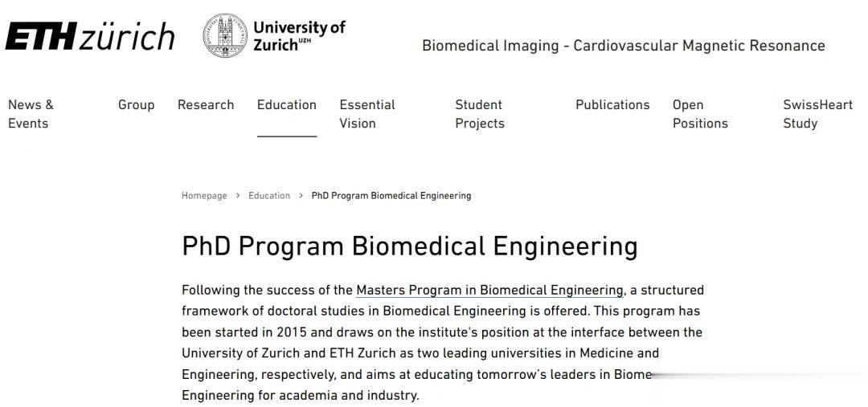Click the Biomedical Imaging site title

pos(623,46)
